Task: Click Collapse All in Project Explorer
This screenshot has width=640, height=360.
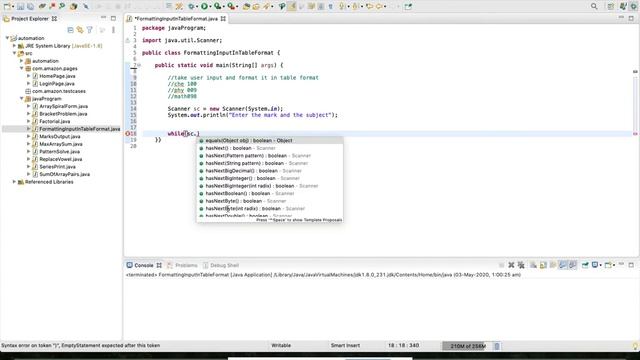Action: [70, 30]
